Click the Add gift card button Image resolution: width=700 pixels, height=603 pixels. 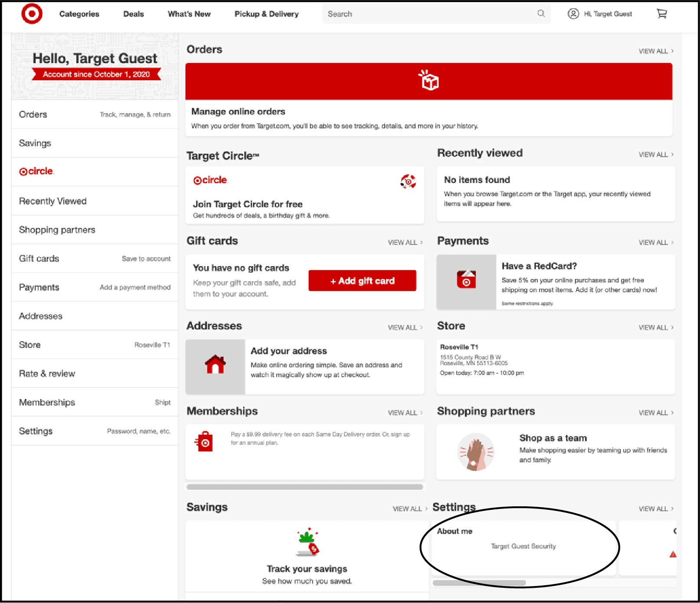(x=363, y=281)
